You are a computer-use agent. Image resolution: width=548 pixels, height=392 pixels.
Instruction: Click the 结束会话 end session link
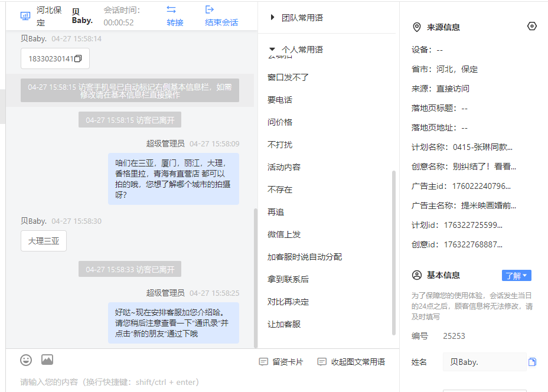[x=221, y=22]
